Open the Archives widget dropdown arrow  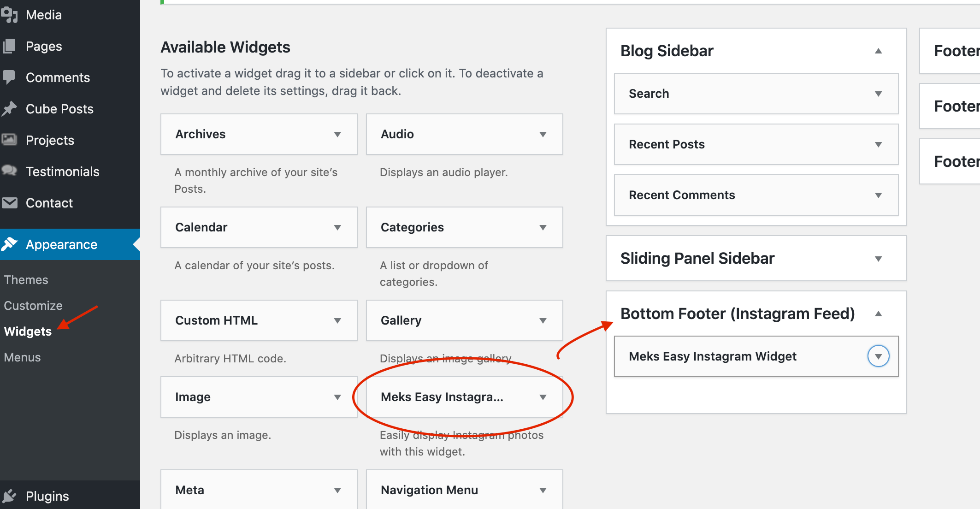pyautogui.click(x=337, y=135)
